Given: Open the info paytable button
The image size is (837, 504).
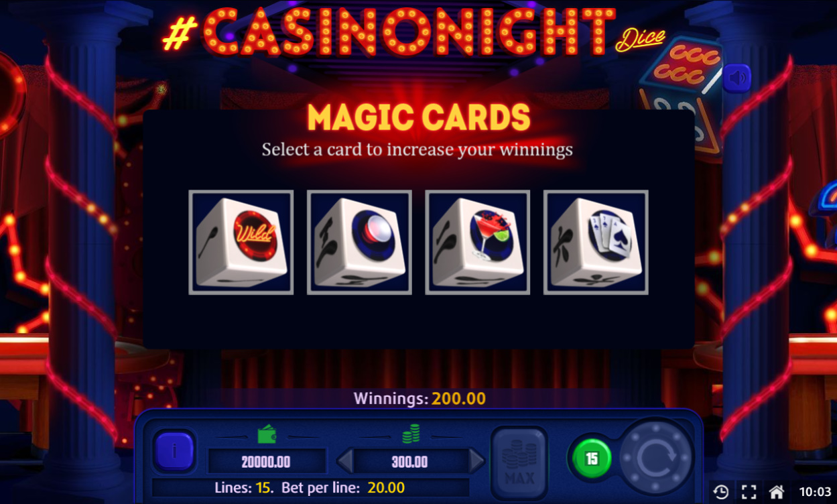Looking at the screenshot, I should [174, 451].
